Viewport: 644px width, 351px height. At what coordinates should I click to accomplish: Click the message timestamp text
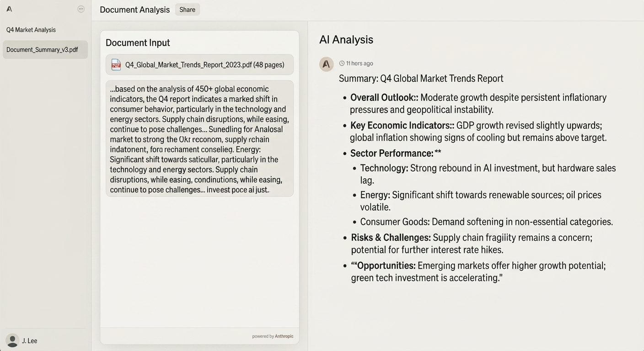(360, 64)
